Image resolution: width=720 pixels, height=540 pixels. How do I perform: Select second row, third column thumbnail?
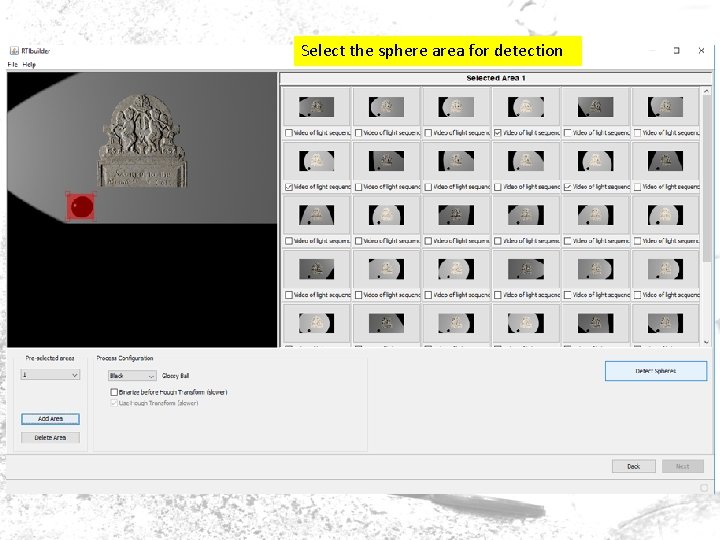(456, 161)
